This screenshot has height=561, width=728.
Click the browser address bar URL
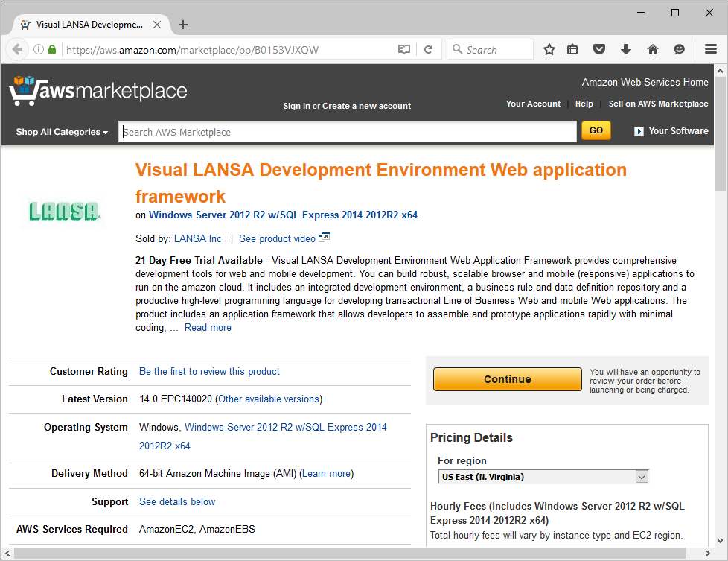pyautogui.click(x=192, y=50)
